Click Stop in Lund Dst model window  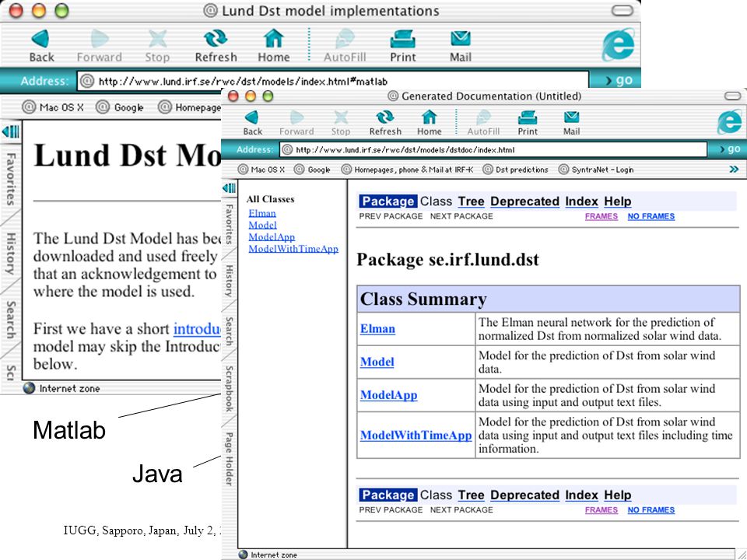(157, 46)
